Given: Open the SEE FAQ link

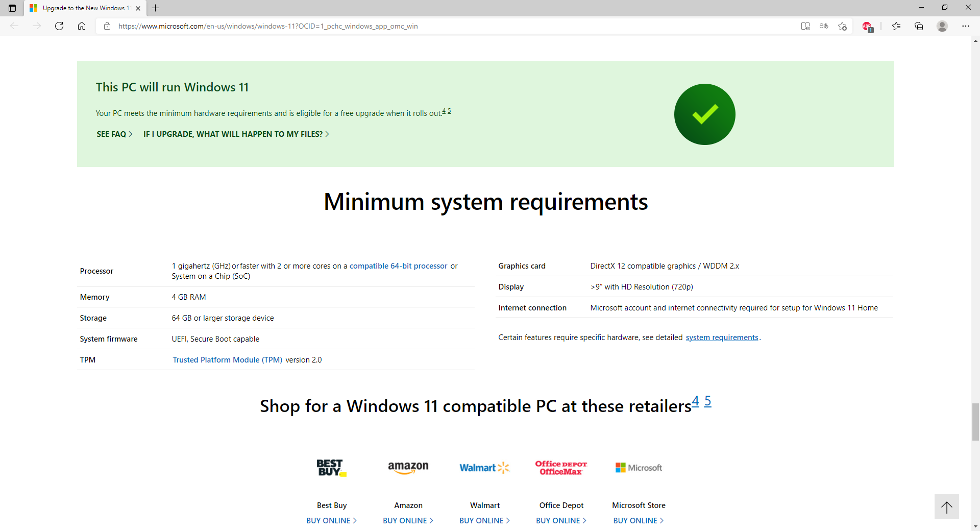Looking at the screenshot, I should [x=114, y=134].
